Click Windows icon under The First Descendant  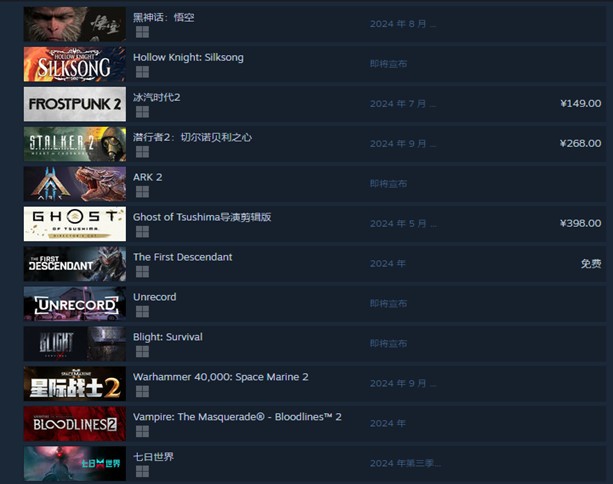142,272
